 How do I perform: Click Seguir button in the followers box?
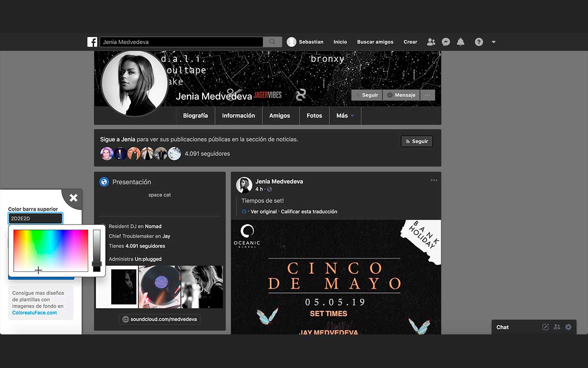click(x=417, y=141)
